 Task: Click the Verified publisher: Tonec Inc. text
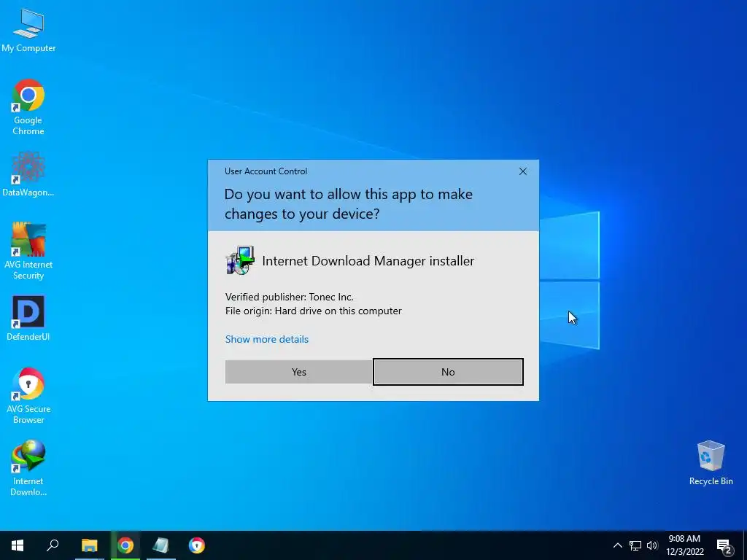tap(289, 297)
